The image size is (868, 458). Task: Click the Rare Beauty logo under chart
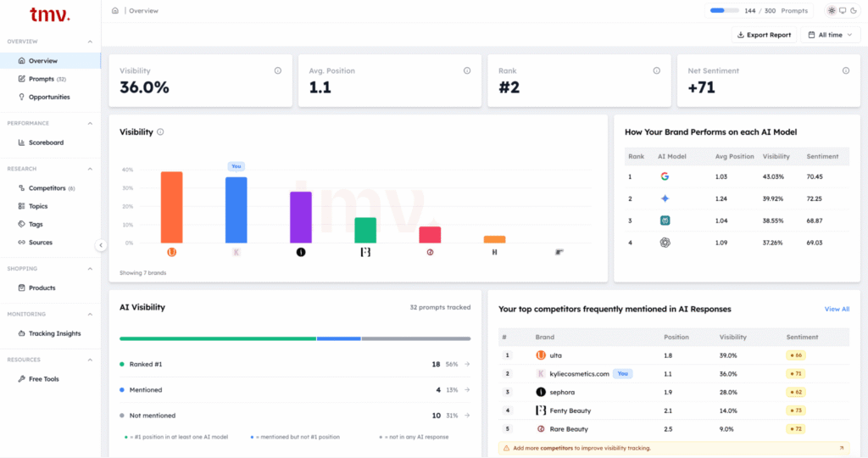(x=430, y=252)
